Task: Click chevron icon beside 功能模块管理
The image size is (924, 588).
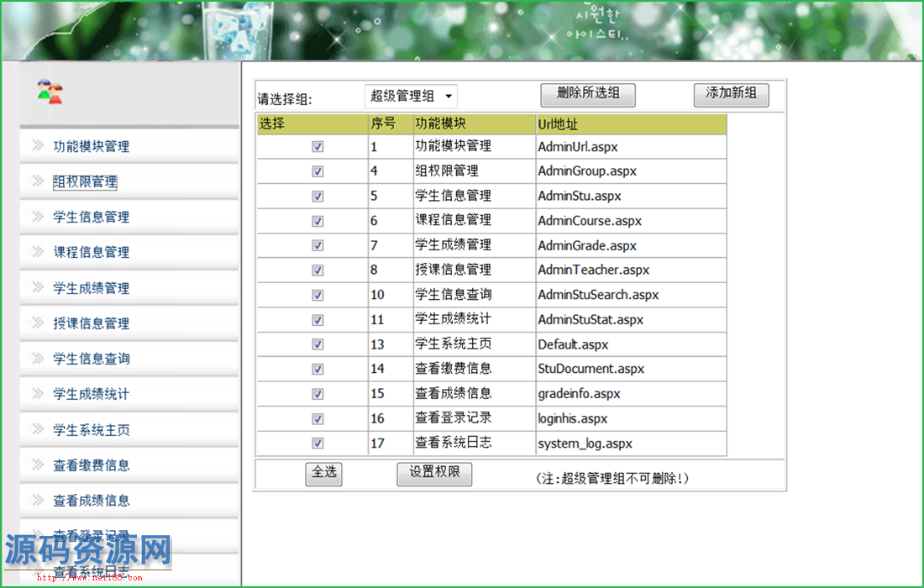Action: tap(38, 145)
